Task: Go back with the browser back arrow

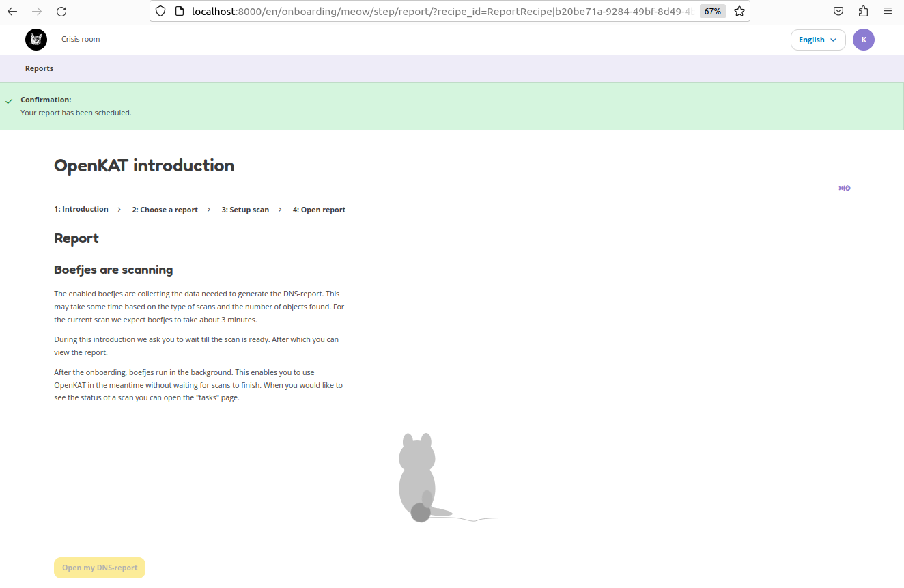Action: point(12,11)
